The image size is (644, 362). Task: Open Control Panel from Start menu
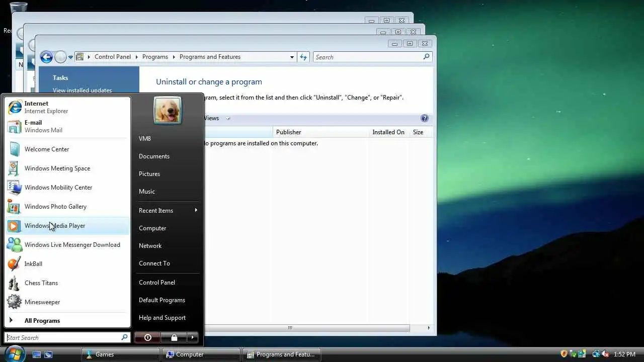coord(168,283)
